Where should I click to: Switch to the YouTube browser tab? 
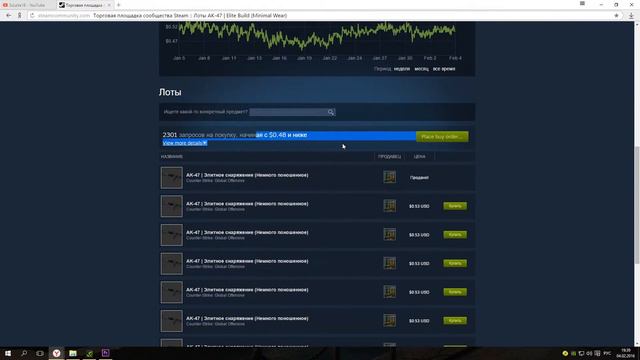click(x=28, y=5)
